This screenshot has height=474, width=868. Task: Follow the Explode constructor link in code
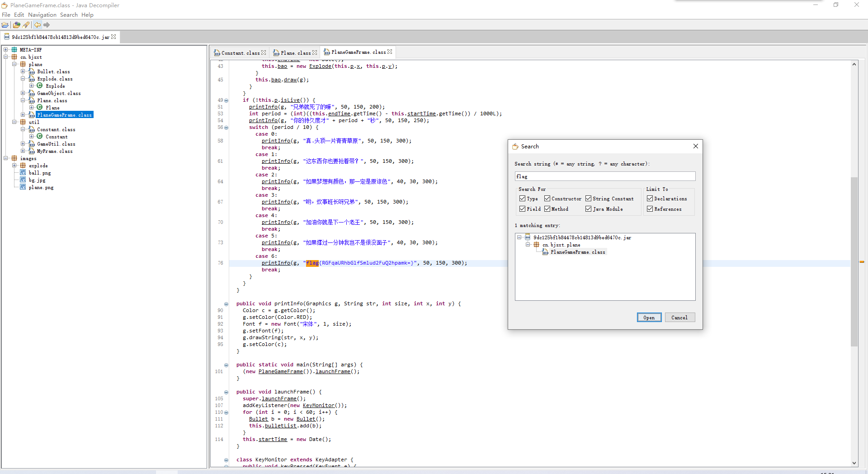point(320,66)
